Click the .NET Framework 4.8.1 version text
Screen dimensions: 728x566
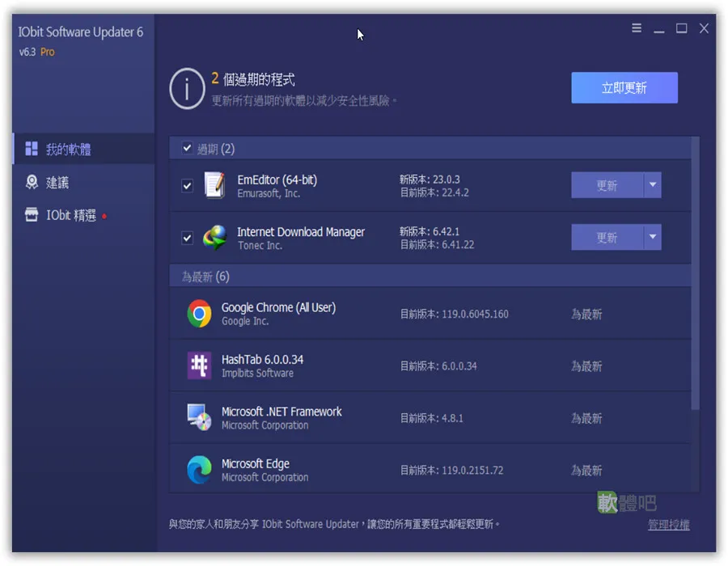pos(431,418)
